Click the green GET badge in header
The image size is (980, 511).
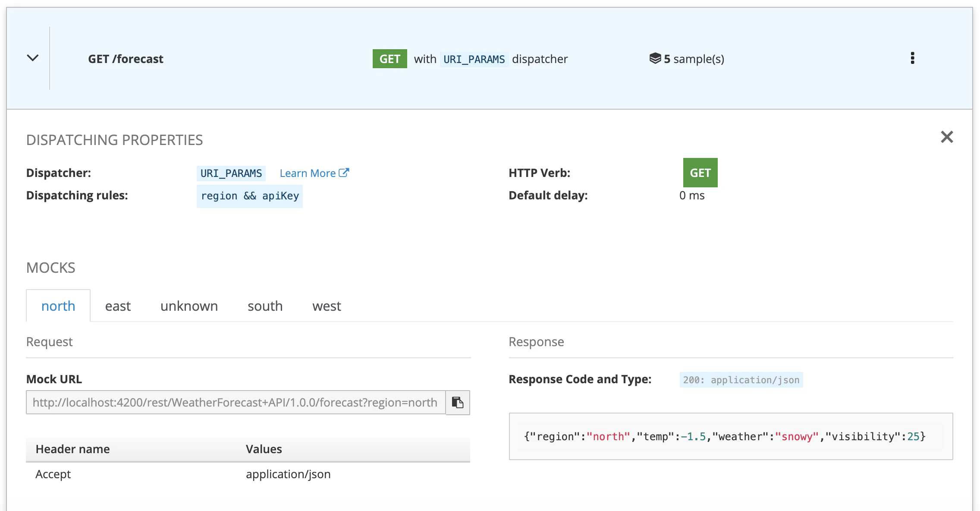(389, 59)
